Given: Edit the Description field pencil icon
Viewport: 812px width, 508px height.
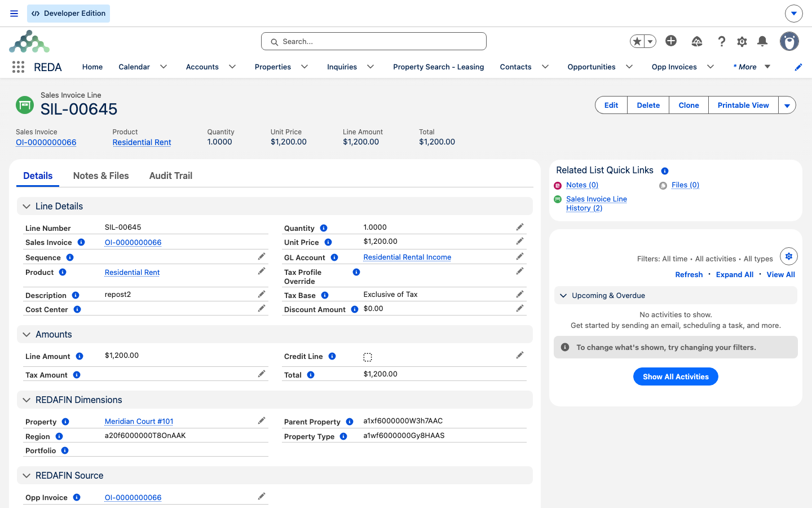Looking at the screenshot, I should [262, 294].
